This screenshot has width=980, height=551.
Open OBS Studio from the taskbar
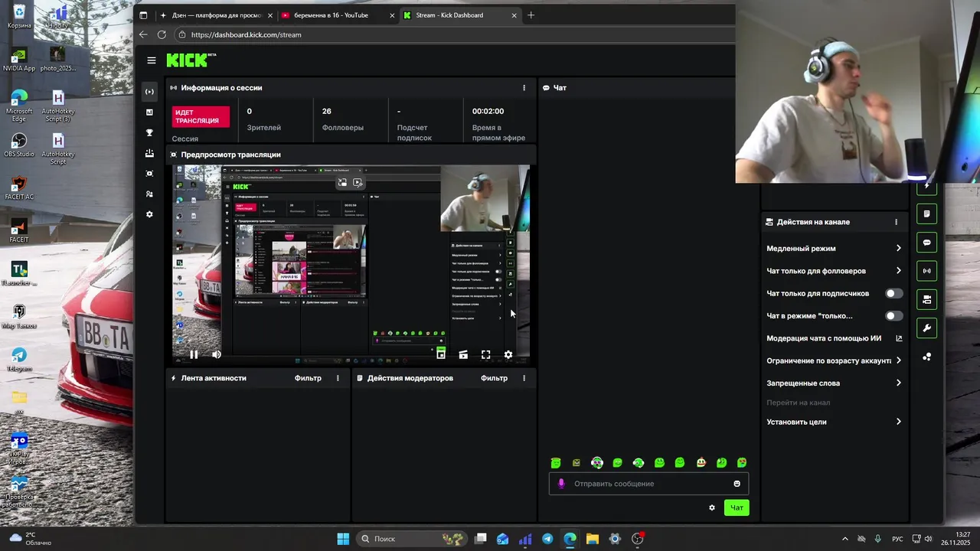(x=637, y=539)
